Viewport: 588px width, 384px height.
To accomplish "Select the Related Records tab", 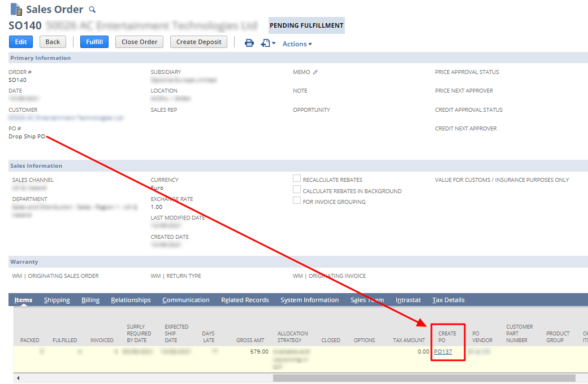I will tap(245, 300).
